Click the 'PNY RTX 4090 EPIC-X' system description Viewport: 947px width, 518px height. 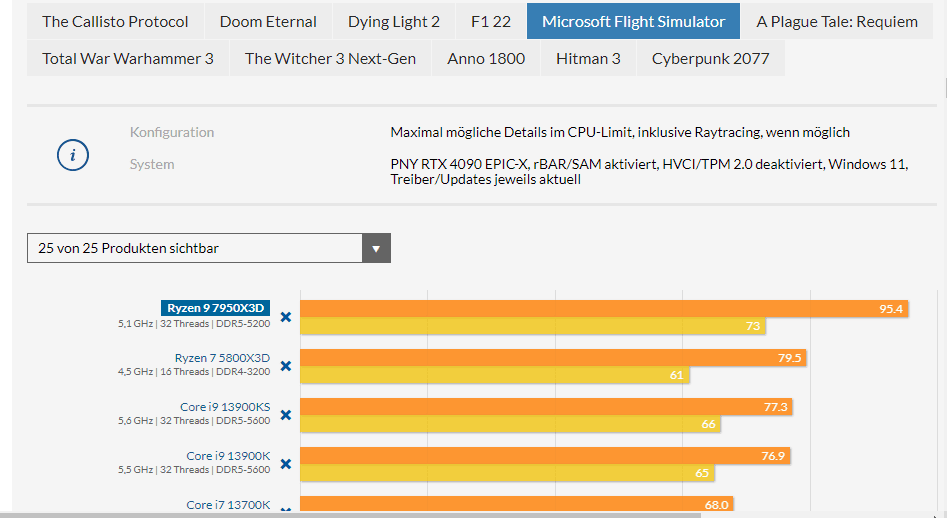coord(649,171)
